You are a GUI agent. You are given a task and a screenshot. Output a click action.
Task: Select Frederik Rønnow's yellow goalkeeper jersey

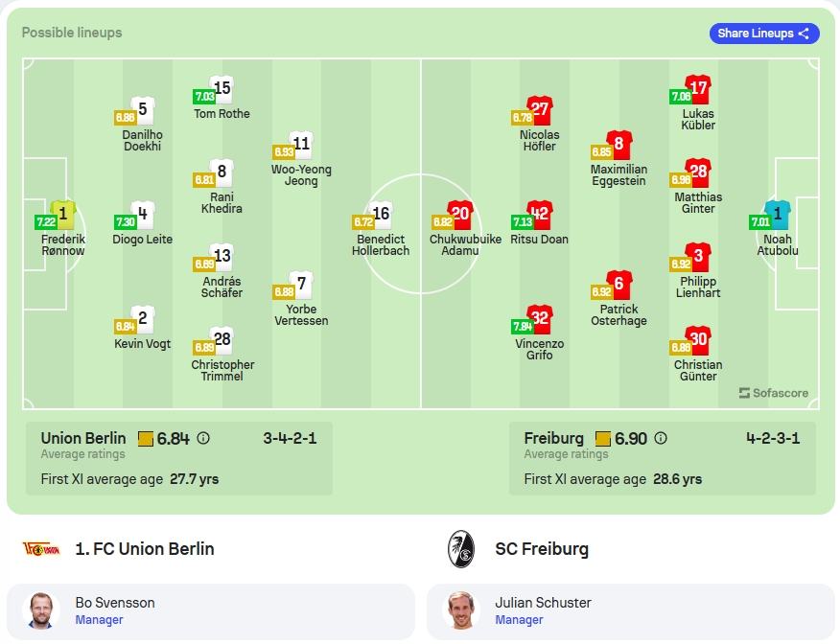63,214
